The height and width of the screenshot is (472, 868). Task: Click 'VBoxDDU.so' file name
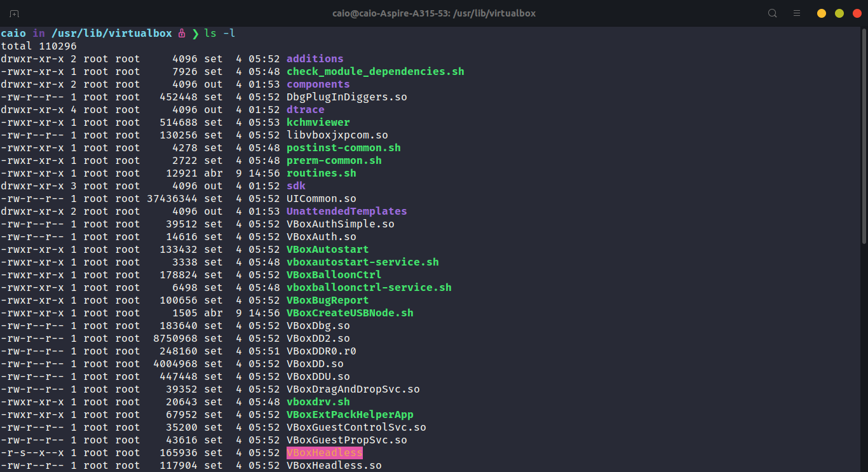pos(318,376)
